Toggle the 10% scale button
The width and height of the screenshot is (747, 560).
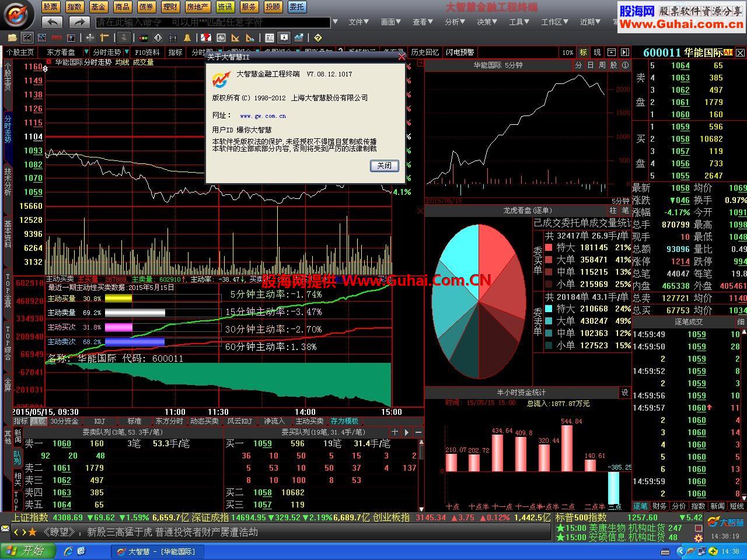[x=568, y=52]
